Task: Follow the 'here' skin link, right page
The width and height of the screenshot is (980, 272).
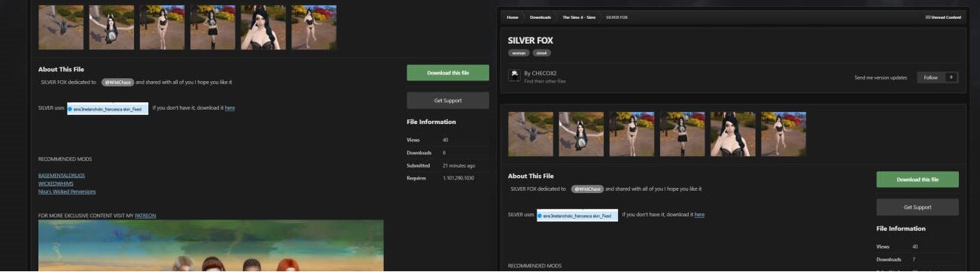Action: tap(699, 215)
